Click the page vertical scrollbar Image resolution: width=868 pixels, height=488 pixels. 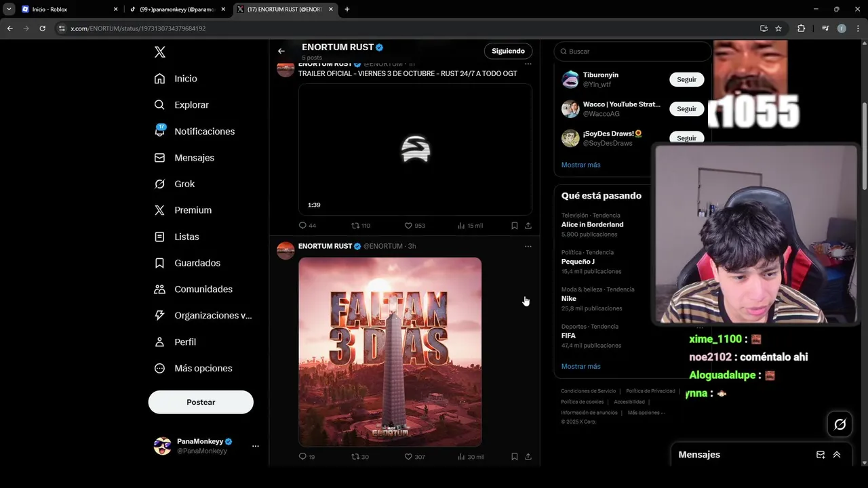tap(864, 146)
